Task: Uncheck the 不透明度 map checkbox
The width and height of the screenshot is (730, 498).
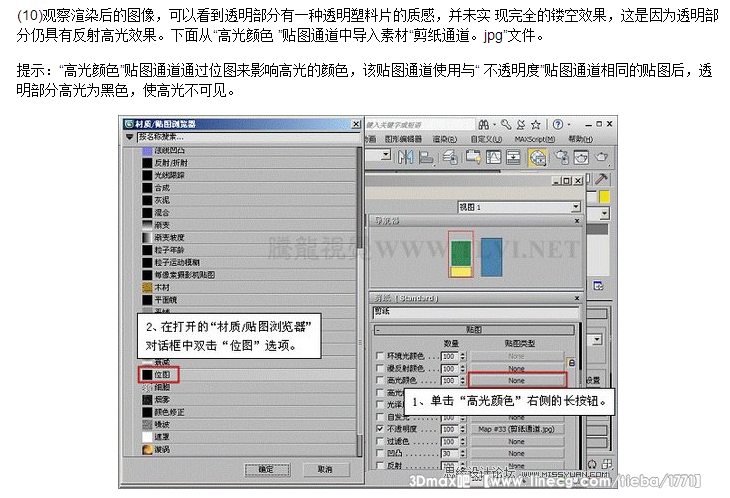Action: click(x=380, y=429)
